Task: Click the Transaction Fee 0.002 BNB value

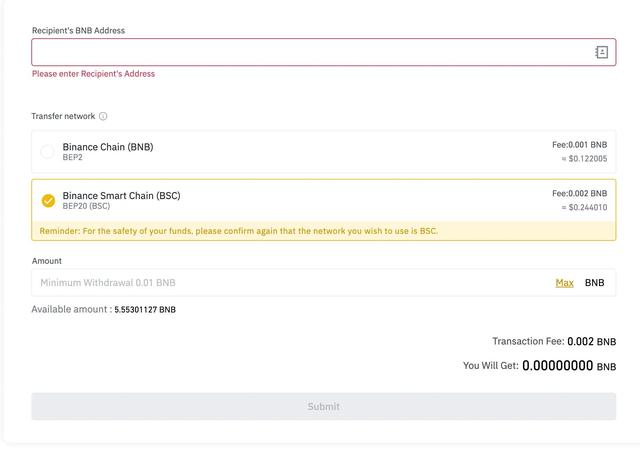Action: tap(591, 341)
